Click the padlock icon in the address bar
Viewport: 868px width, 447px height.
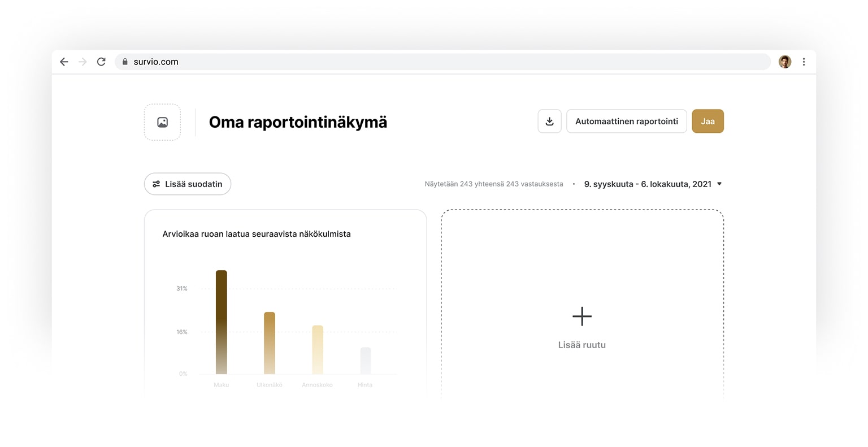point(125,62)
